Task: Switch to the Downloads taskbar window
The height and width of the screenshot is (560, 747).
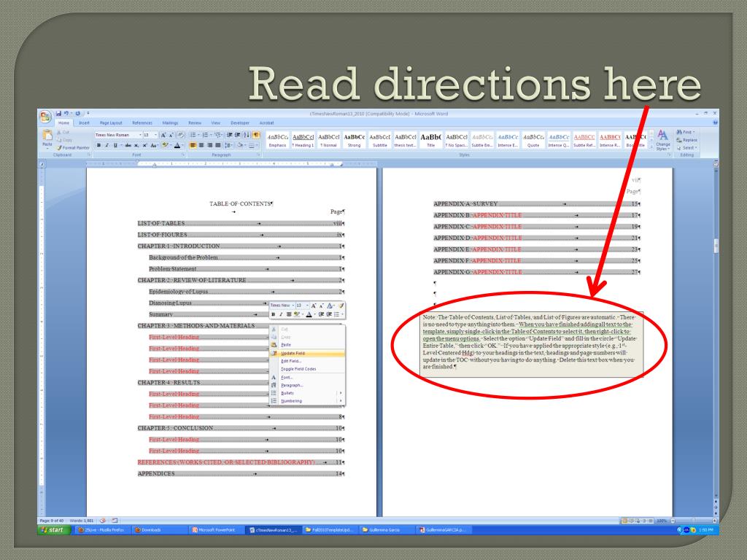Action: coord(159,529)
